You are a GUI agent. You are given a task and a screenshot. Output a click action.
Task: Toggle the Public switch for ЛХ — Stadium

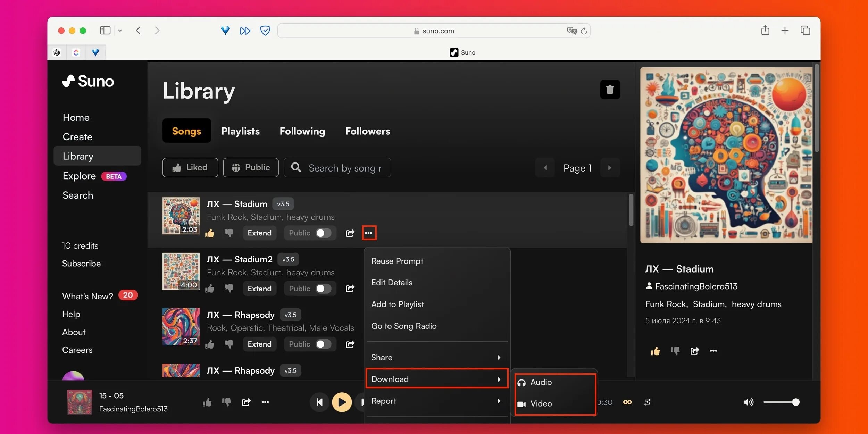323,233
